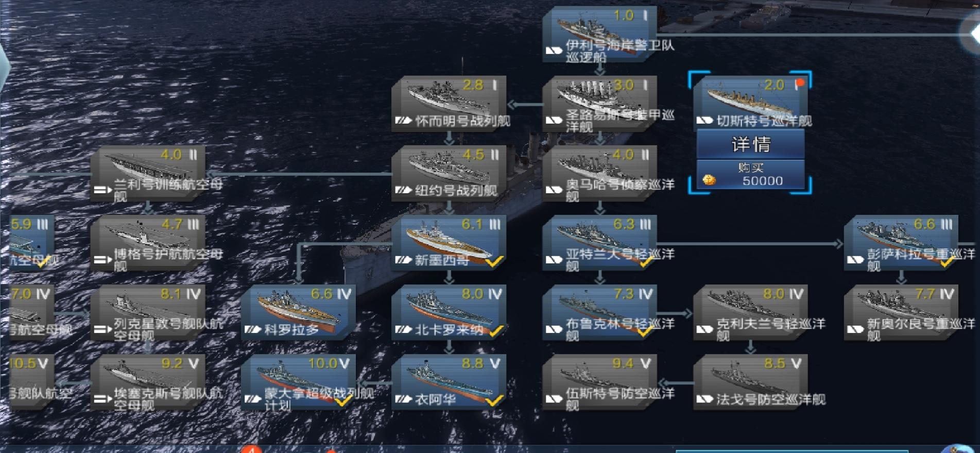Select the 怀而明号战列舰 ship card
Viewport: 980px width, 453px height.
(x=449, y=104)
